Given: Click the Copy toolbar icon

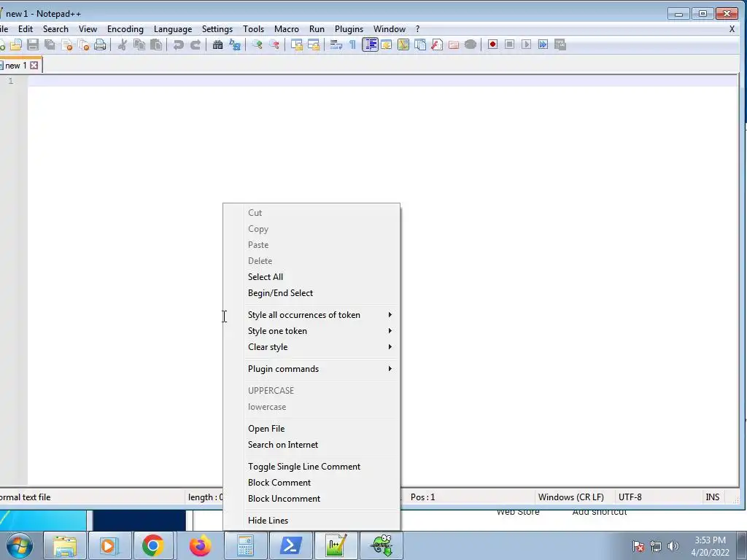Looking at the screenshot, I should [x=139, y=44].
